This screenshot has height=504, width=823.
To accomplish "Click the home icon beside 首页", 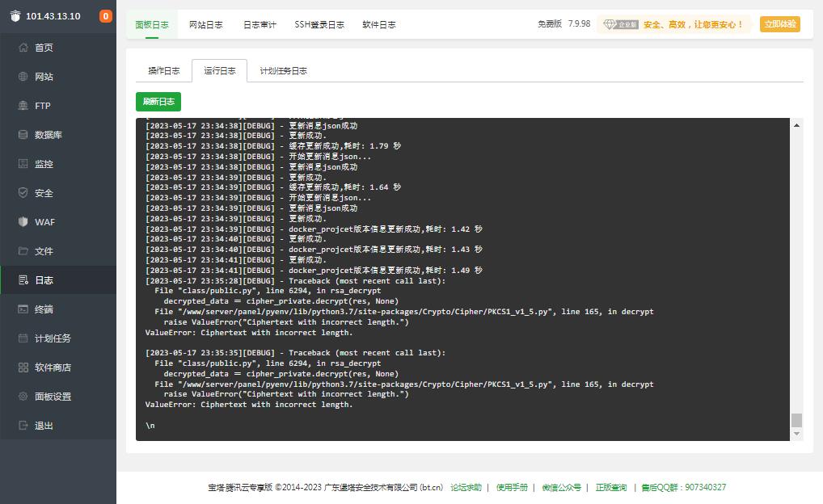I will click(x=23, y=47).
